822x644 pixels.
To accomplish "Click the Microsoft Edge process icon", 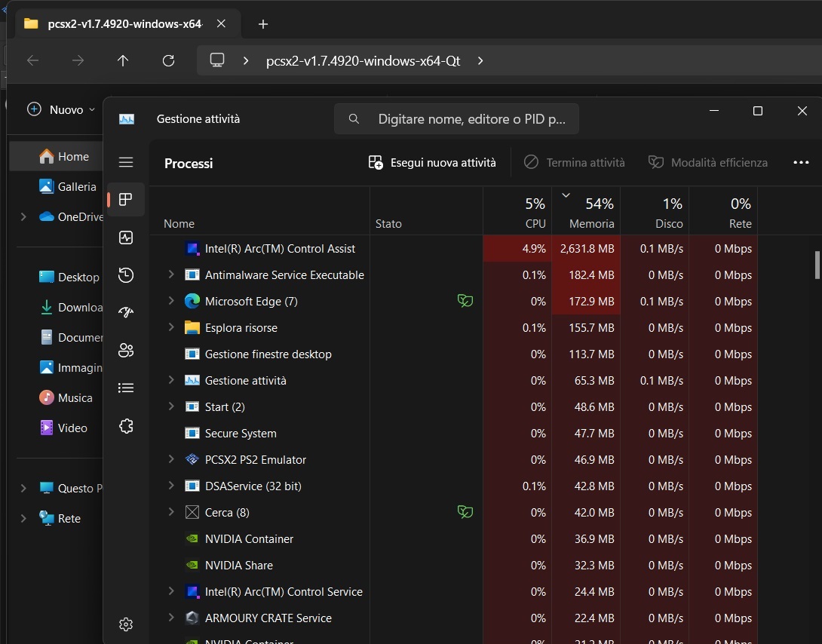I will pyautogui.click(x=192, y=301).
